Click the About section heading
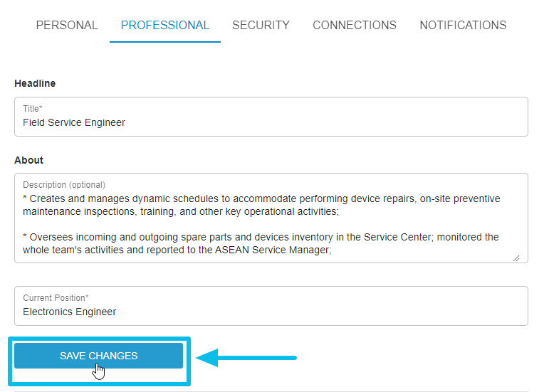The image size is (544, 392). pos(28,160)
